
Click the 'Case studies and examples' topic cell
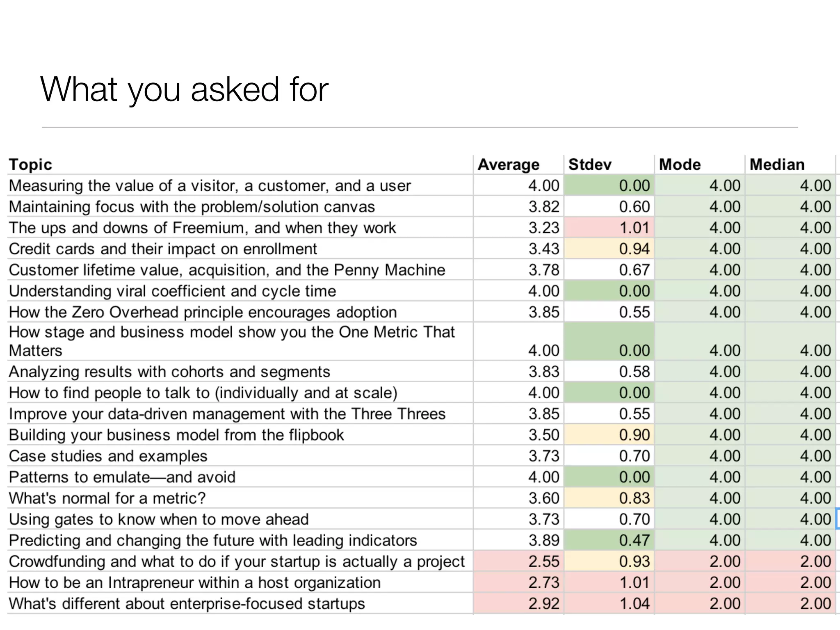tap(108, 456)
